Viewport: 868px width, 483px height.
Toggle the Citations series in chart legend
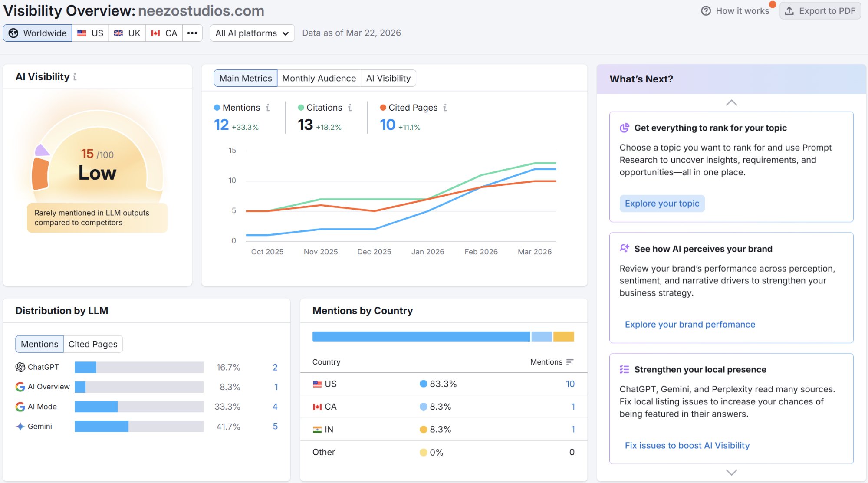tap(320, 108)
